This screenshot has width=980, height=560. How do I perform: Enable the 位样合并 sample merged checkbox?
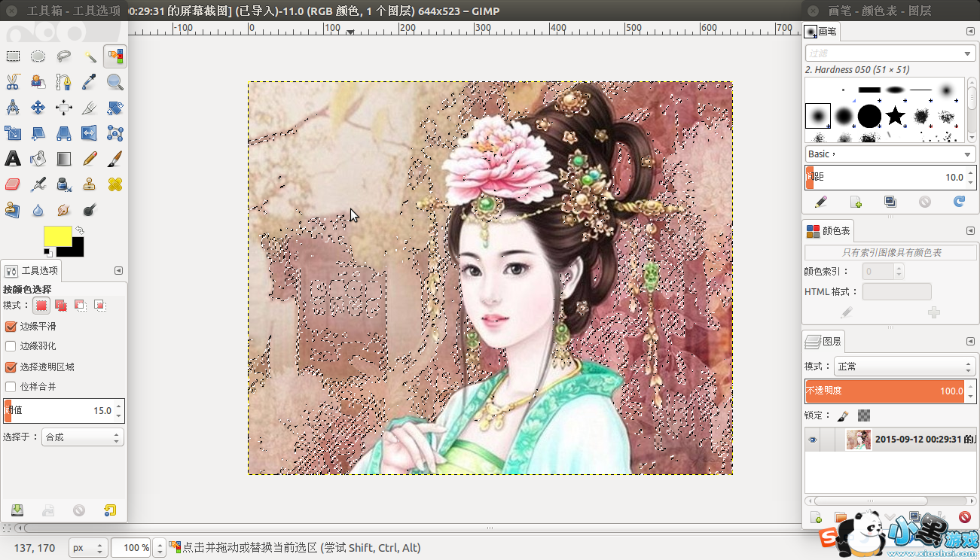(x=11, y=387)
